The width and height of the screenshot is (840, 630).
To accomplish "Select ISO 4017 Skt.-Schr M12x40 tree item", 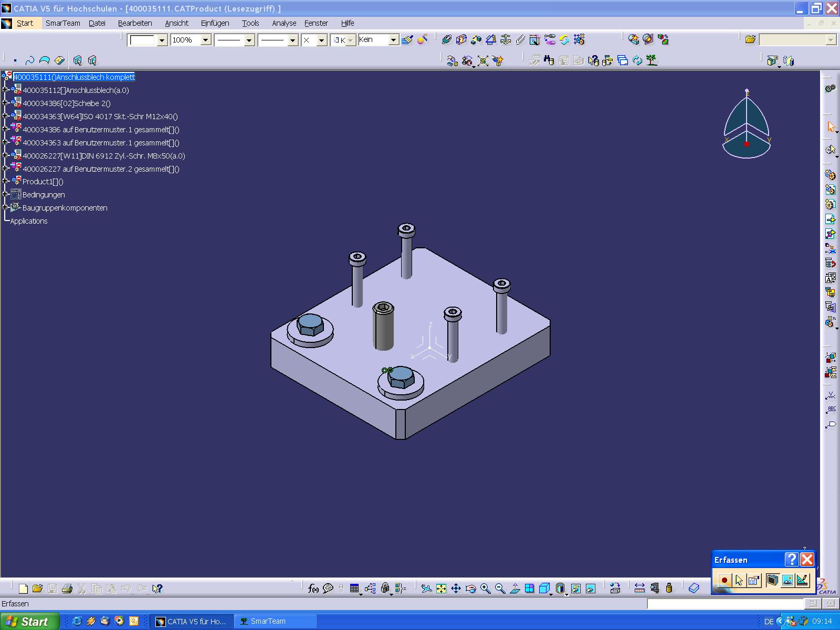I will (x=100, y=117).
